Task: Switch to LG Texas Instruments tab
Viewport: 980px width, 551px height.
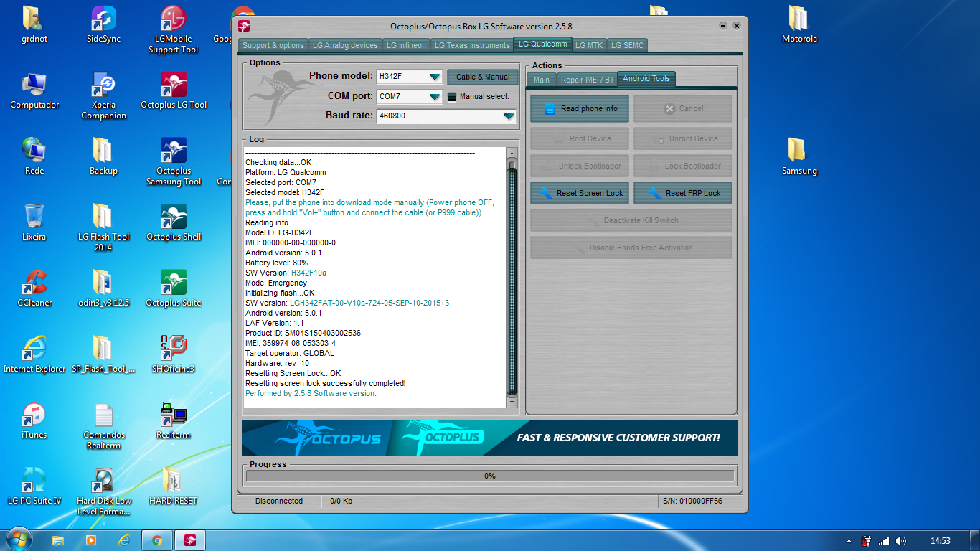Action: [x=472, y=45]
